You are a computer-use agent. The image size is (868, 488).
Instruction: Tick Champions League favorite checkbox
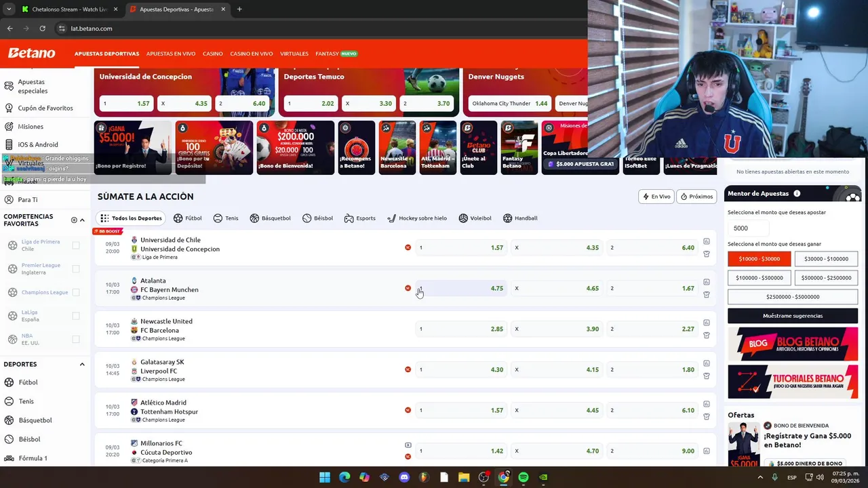coord(76,292)
